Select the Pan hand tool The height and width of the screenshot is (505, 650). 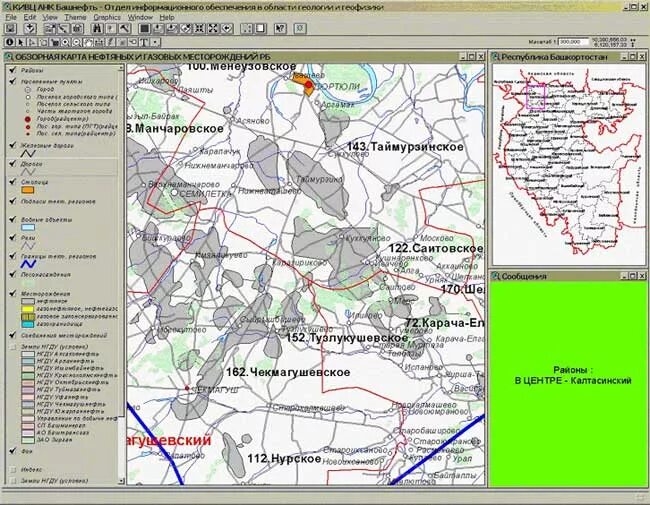coord(88,42)
